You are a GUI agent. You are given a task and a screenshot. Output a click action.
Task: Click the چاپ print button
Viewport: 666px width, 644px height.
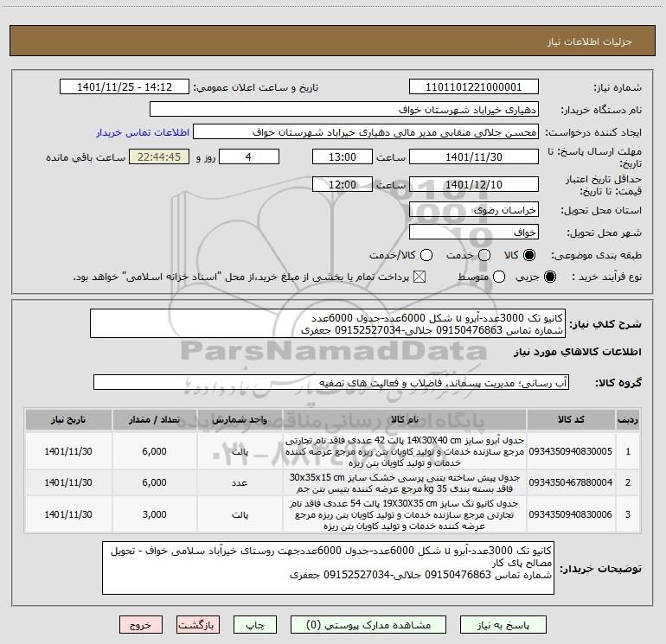(x=255, y=625)
